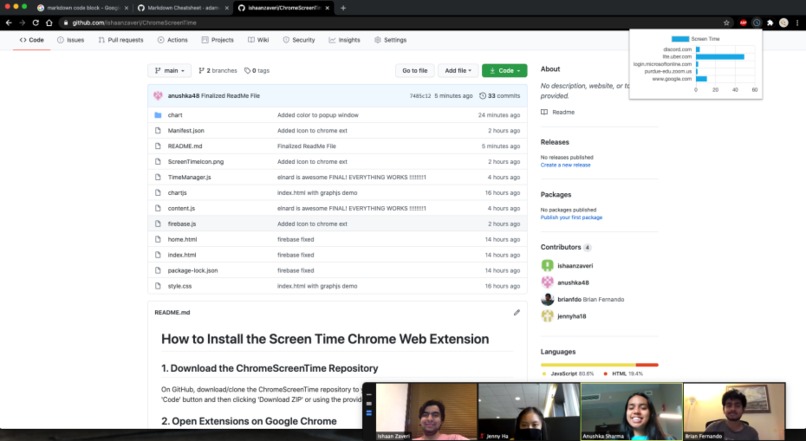Open the content.js file
806x441 pixels.
[181, 208]
